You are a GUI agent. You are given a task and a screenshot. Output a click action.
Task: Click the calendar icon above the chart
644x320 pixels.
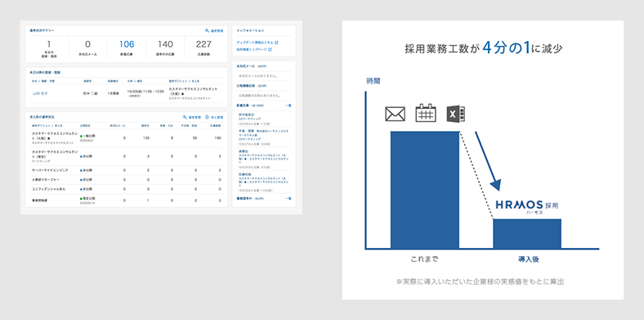click(x=426, y=113)
